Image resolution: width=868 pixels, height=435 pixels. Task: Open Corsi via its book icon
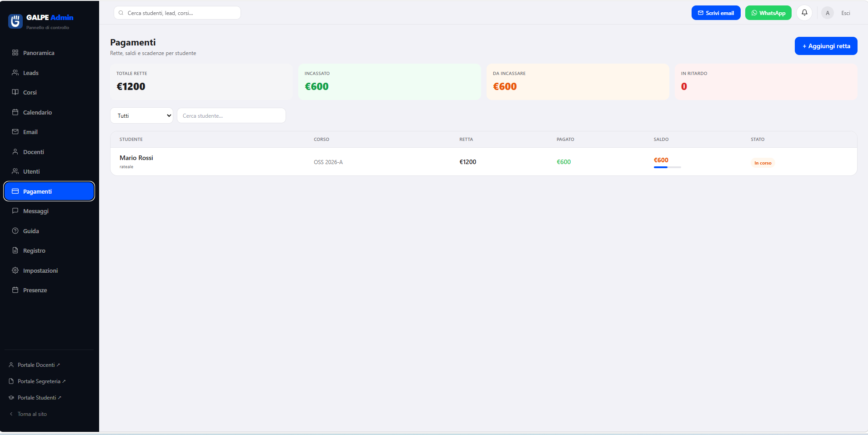[15, 92]
